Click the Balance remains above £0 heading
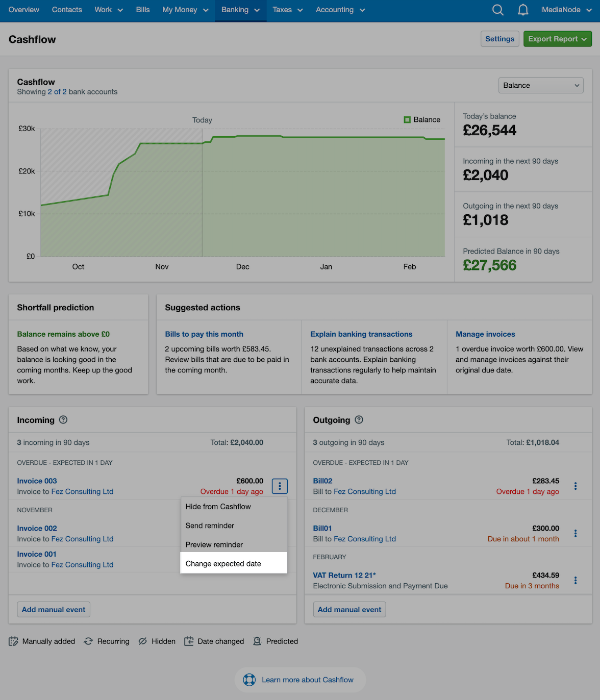The height and width of the screenshot is (700, 600). coord(63,334)
